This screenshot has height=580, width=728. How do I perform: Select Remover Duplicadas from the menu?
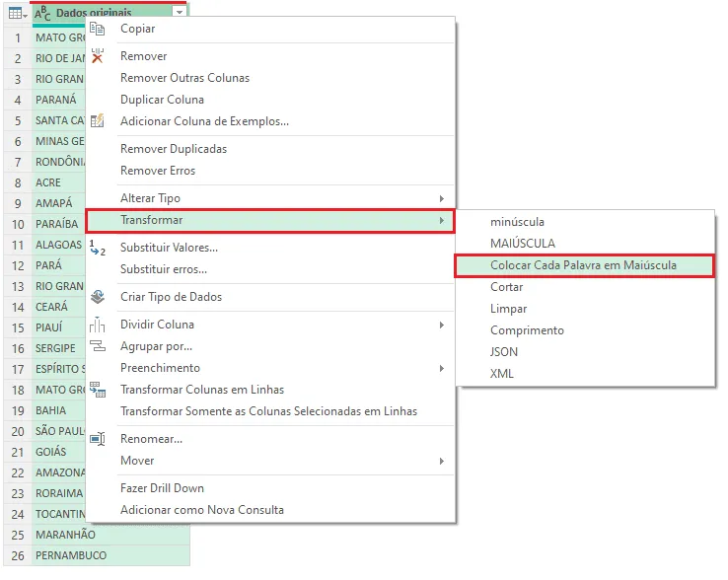[174, 149]
